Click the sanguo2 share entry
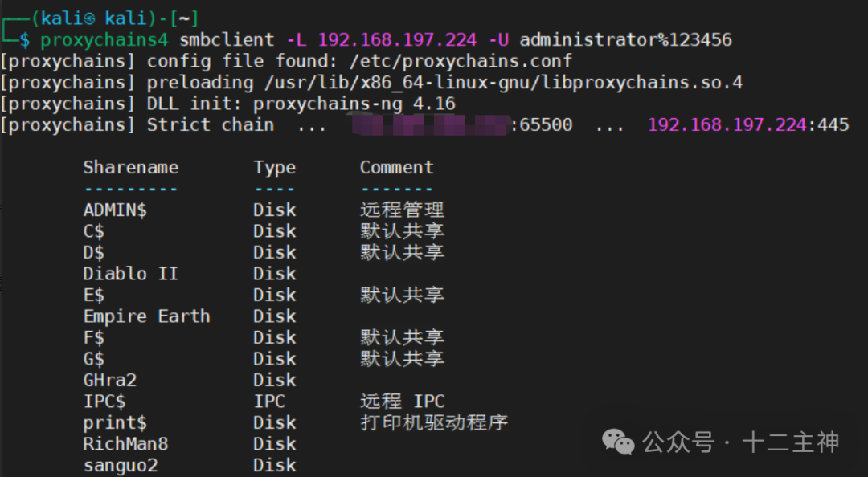 point(121,465)
